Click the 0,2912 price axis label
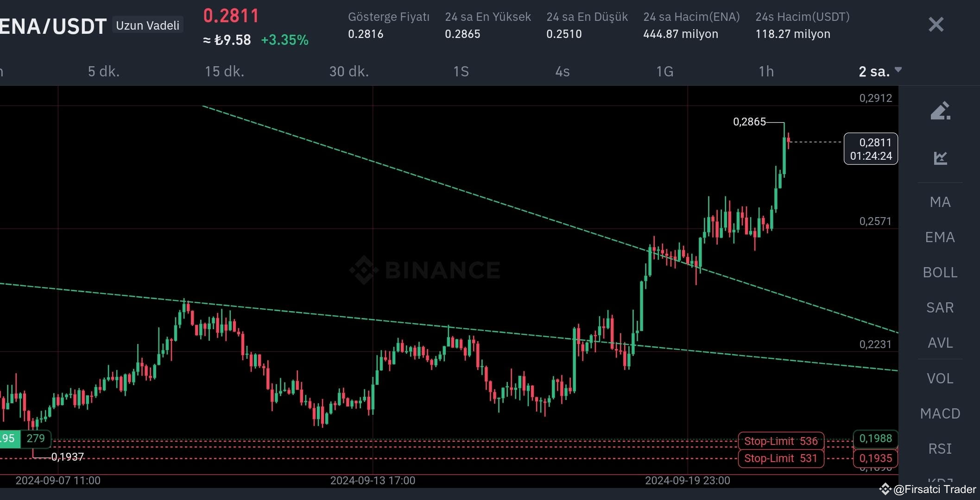The width and height of the screenshot is (980, 500). (x=875, y=98)
